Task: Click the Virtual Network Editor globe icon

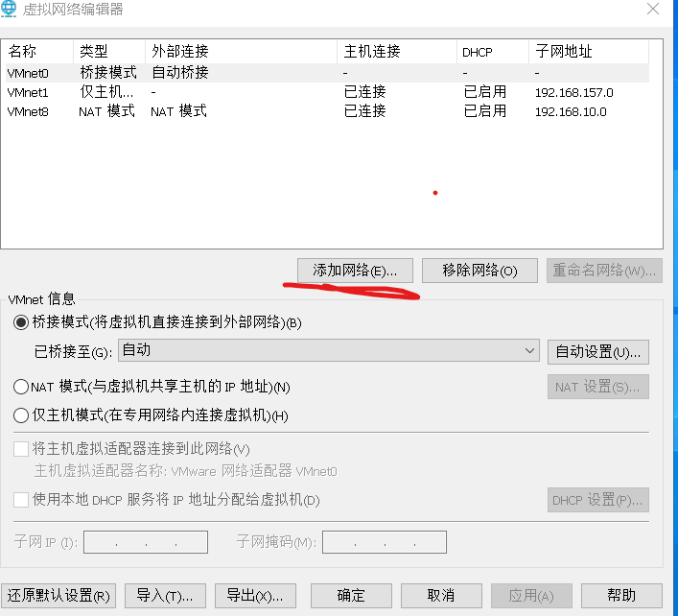Action: [9, 9]
